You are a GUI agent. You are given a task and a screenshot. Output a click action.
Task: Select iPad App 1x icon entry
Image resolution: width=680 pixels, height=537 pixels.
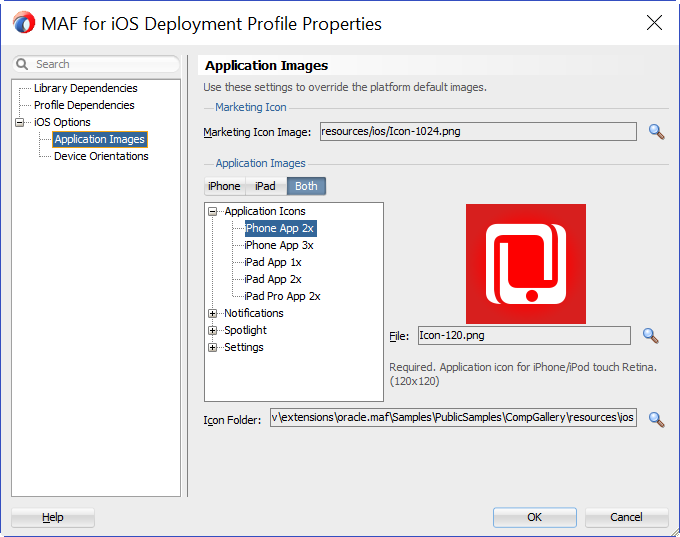click(x=272, y=262)
